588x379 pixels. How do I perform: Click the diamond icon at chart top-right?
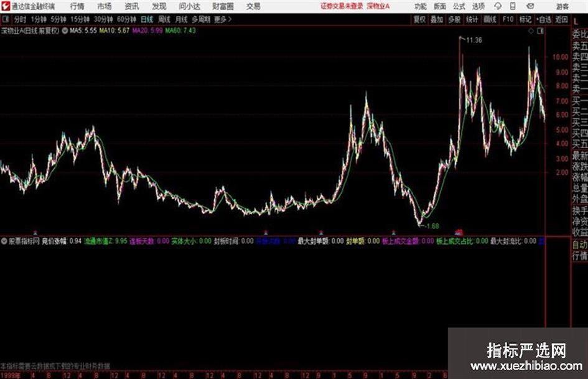click(531, 31)
